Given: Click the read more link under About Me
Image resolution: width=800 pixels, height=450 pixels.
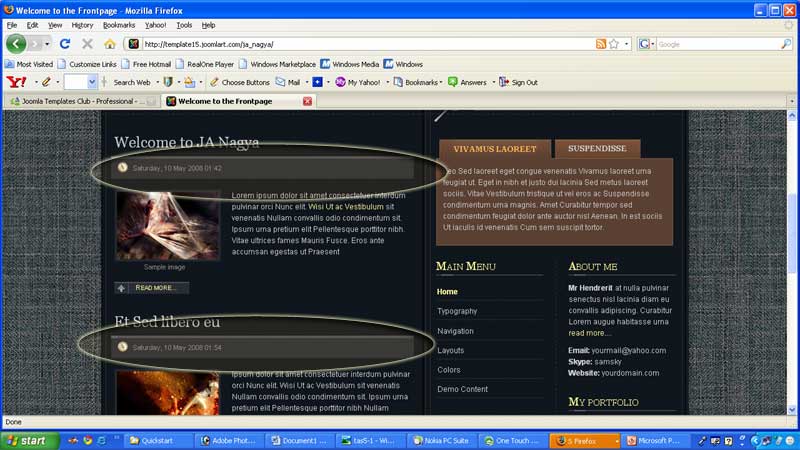Looking at the screenshot, I should tap(589, 333).
